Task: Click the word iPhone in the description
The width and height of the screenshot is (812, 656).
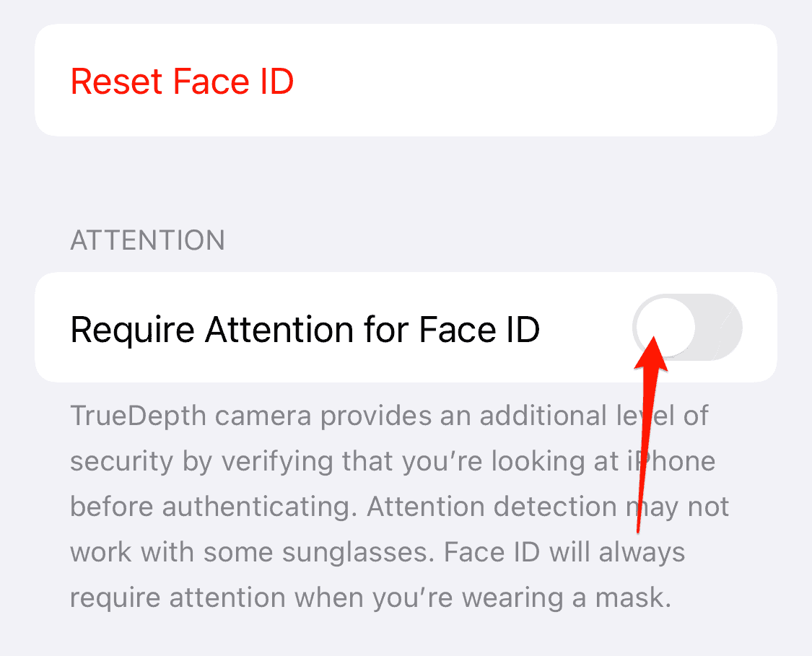Action: click(x=672, y=461)
